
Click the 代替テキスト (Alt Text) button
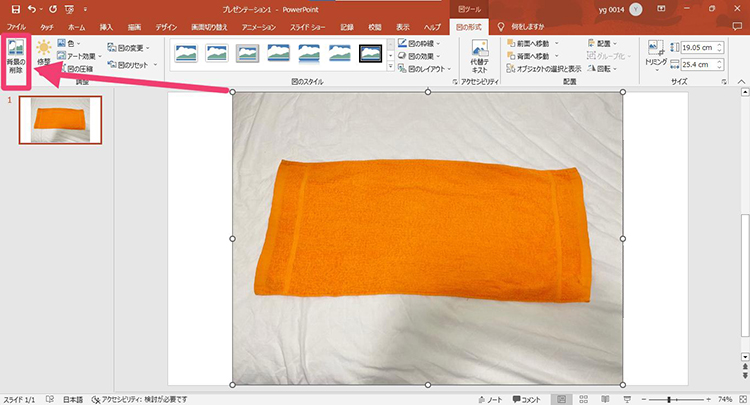point(479,57)
